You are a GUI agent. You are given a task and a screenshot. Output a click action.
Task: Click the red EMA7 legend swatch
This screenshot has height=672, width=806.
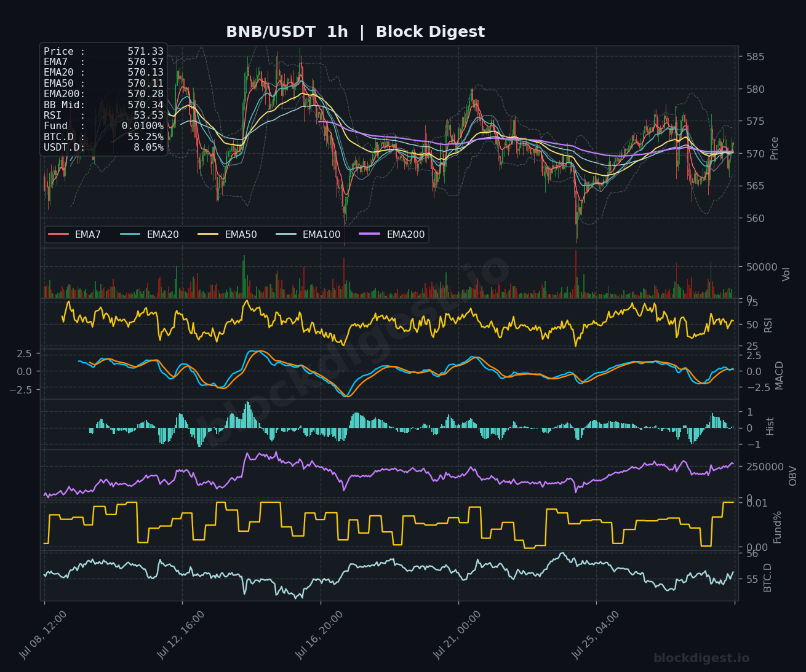(x=58, y=234)
